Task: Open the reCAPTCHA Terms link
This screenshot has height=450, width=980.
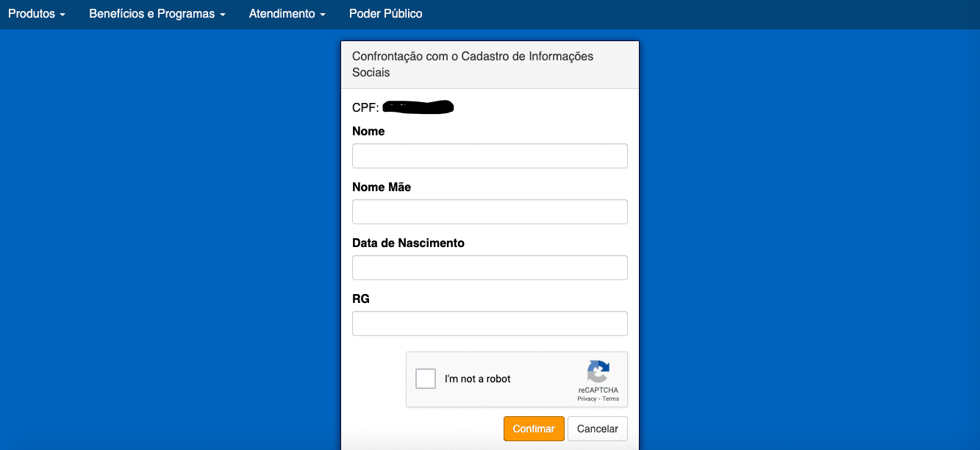Action: pos(611,399)
